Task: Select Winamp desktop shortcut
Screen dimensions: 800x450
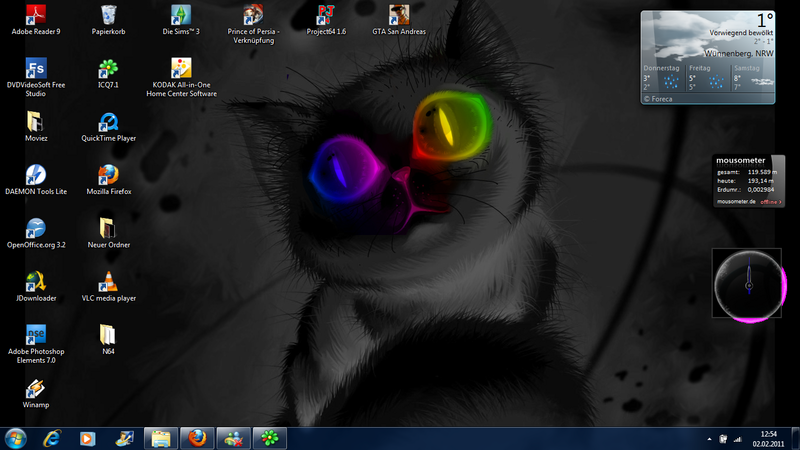Action: pos(36,393)
